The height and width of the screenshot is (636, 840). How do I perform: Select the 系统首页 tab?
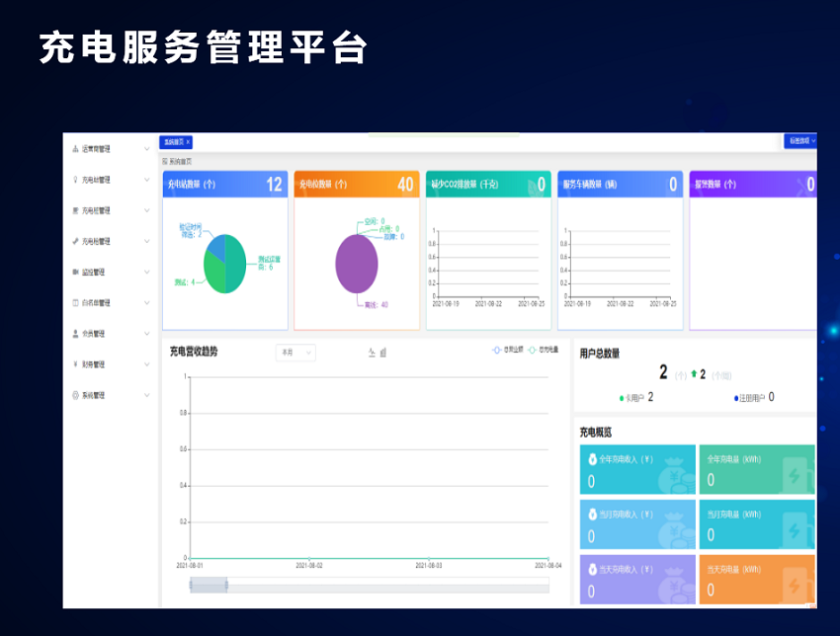point(174,142)
